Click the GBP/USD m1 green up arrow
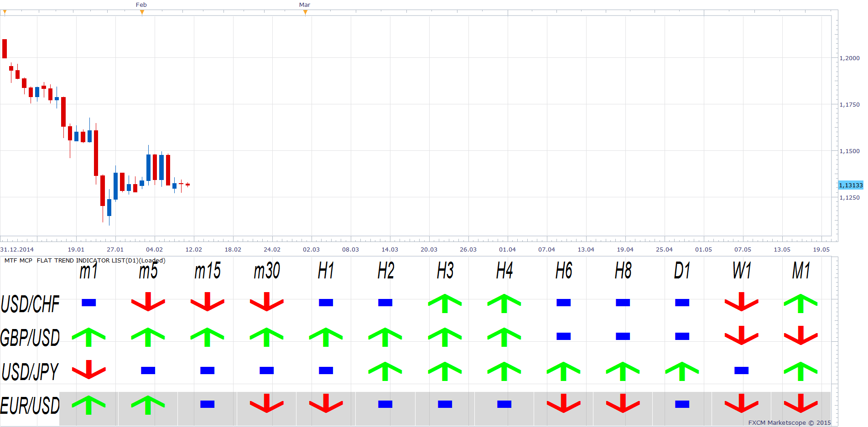This screenshot has width=868, height=427. pos(88,337)
